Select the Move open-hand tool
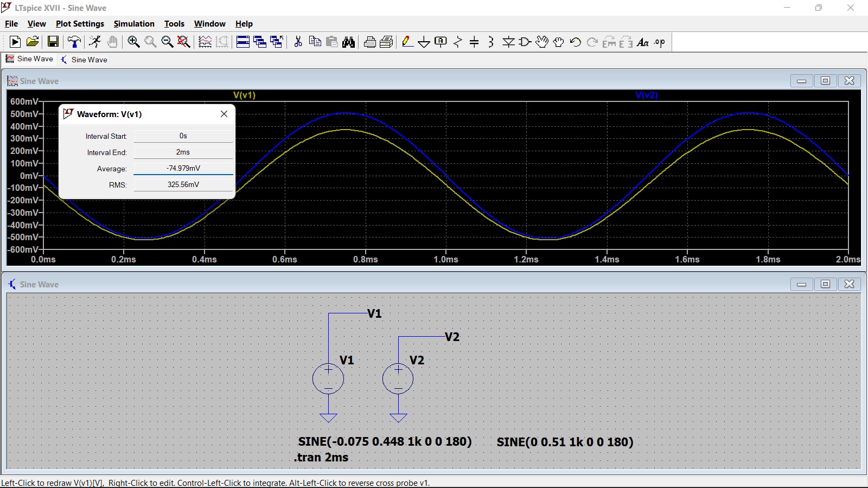Viewport: 868px width, 488px height. click(x=542, y=42)
